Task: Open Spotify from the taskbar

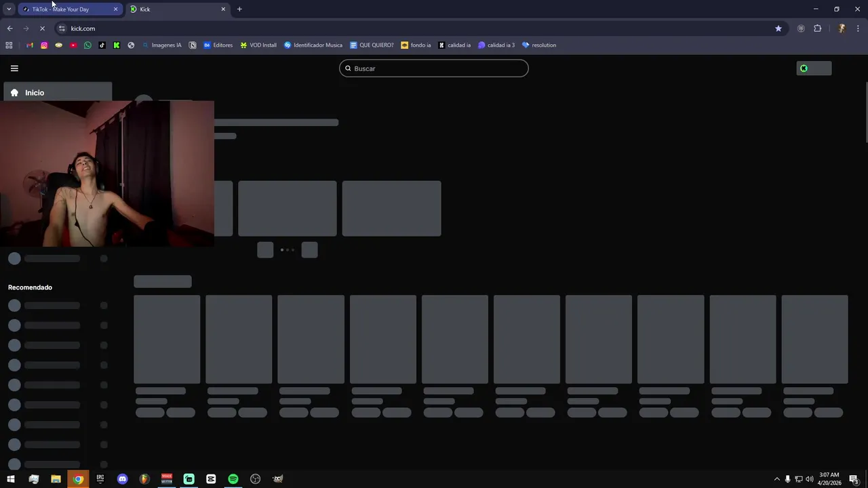Action: click(233, 479)
